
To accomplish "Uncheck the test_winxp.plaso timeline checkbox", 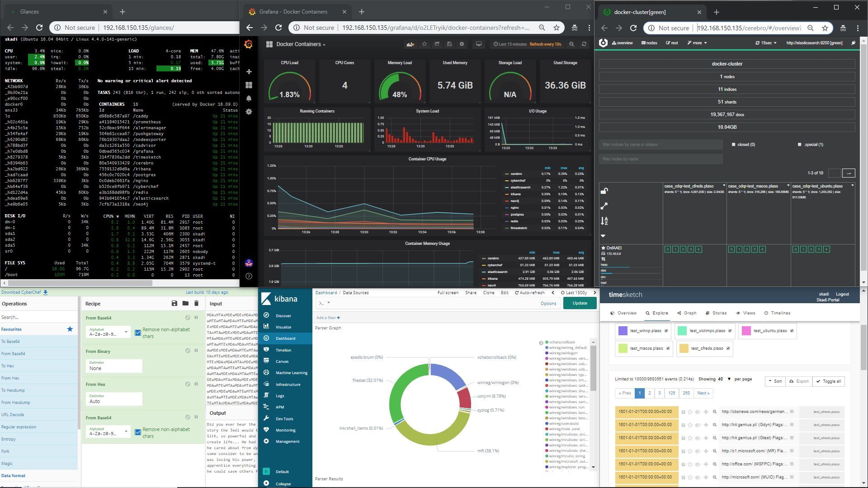I will [x=666, y=331].
